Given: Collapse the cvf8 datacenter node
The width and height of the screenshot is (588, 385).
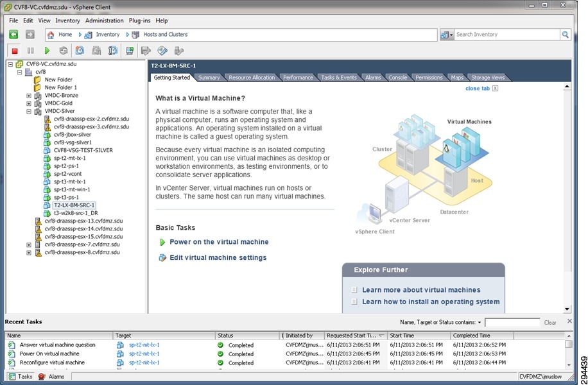Looking at the screenshot, I should (19, 72).
